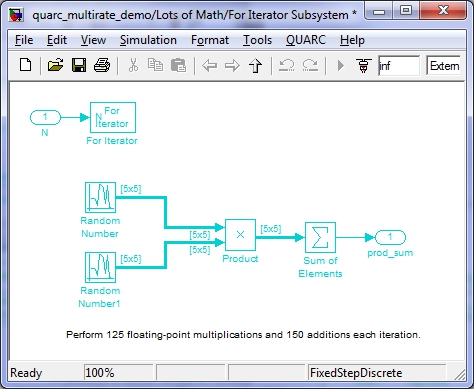Click the annotation about 125 floating-point multiplications

click(x=243, y=335)
